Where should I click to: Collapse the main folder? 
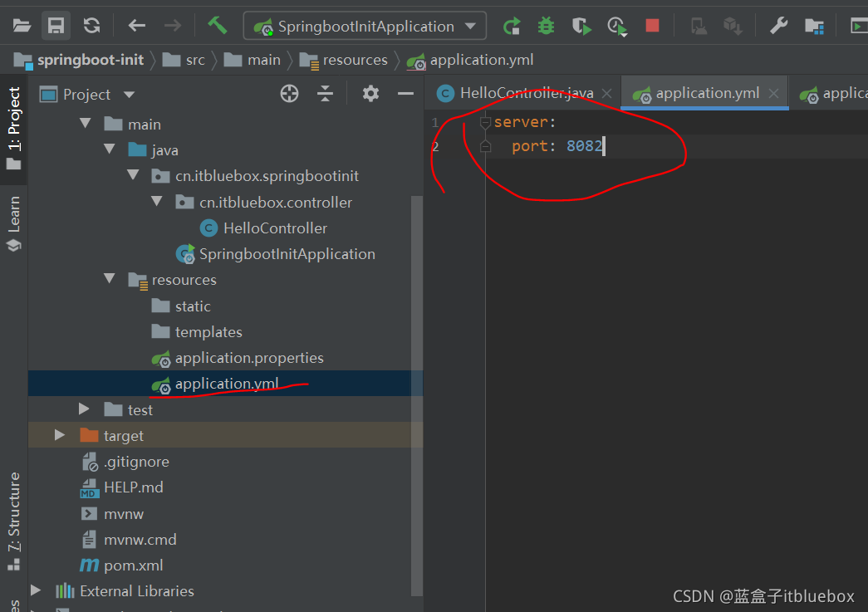86,123
